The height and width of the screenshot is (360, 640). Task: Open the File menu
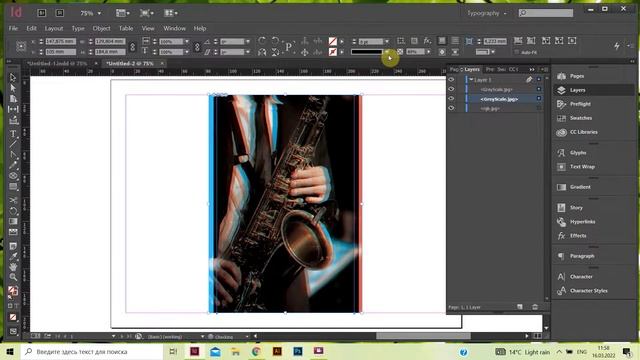(13, 29)
